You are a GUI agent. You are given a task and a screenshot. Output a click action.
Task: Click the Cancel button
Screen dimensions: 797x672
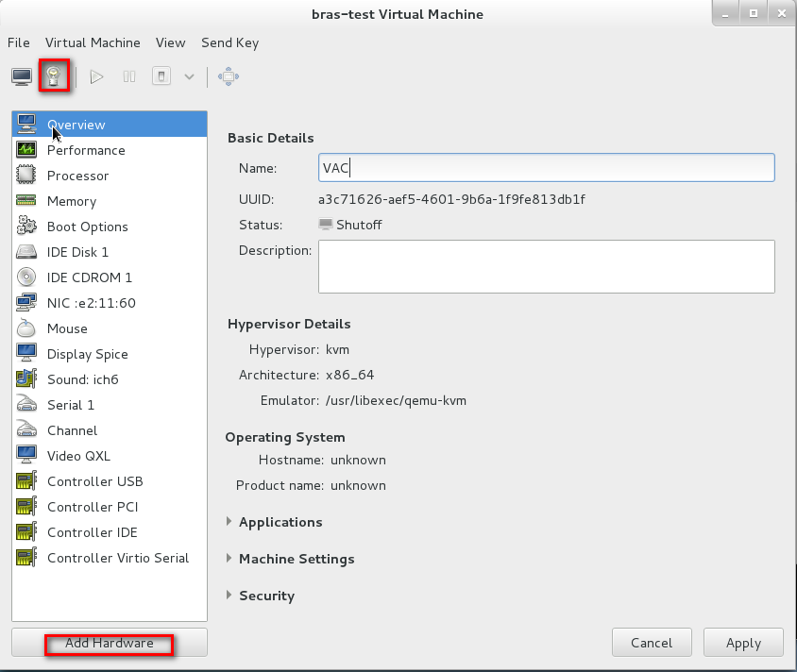click(x=652, y=643)
